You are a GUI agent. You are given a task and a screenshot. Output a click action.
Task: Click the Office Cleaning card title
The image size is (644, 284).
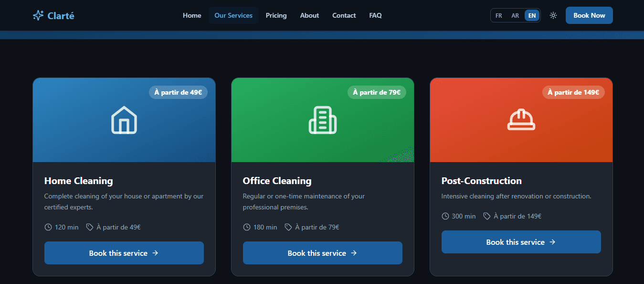coord(277,181)
